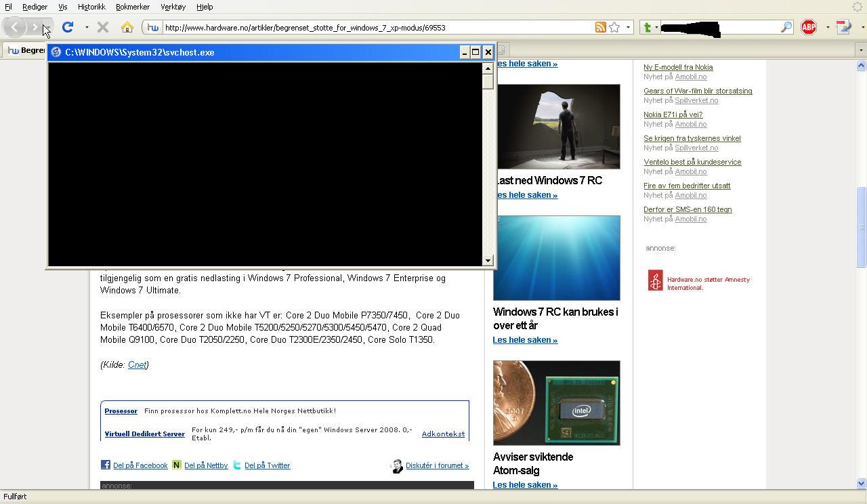Click the svchost.exe console scrollbar up arrow

(x=488, y=68)
